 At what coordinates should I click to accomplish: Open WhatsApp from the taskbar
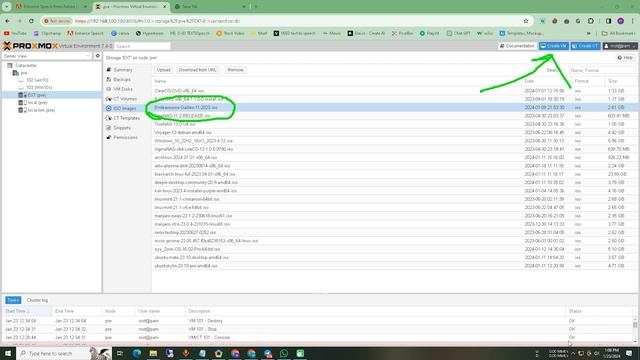click(x=284, y=353)
